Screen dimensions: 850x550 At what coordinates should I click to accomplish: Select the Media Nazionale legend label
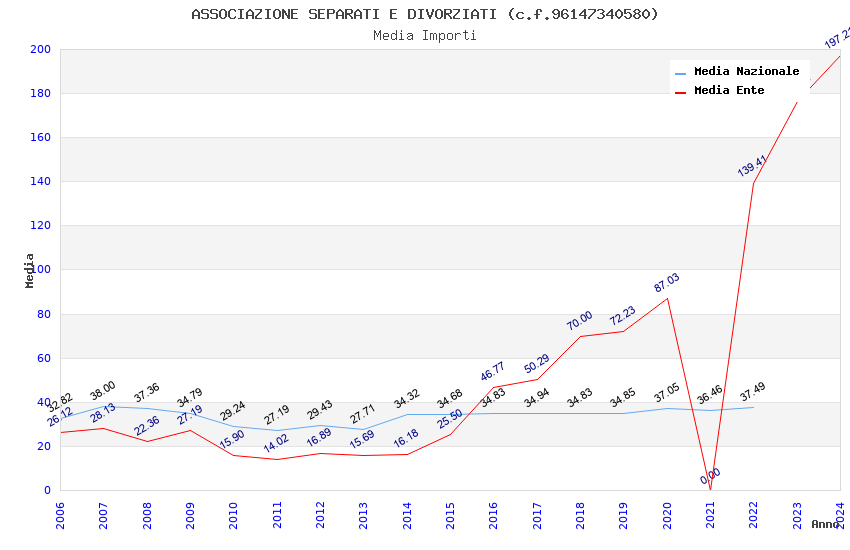[746, 71]
